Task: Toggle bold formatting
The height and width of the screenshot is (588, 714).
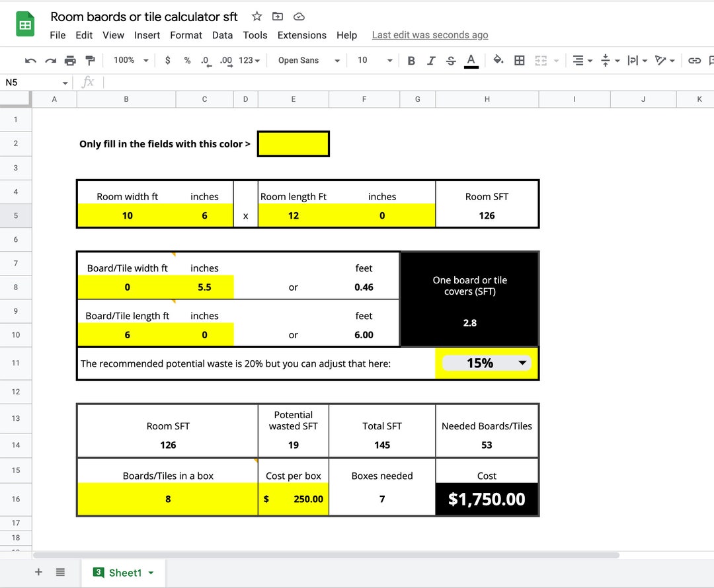Action: (412, 60)
